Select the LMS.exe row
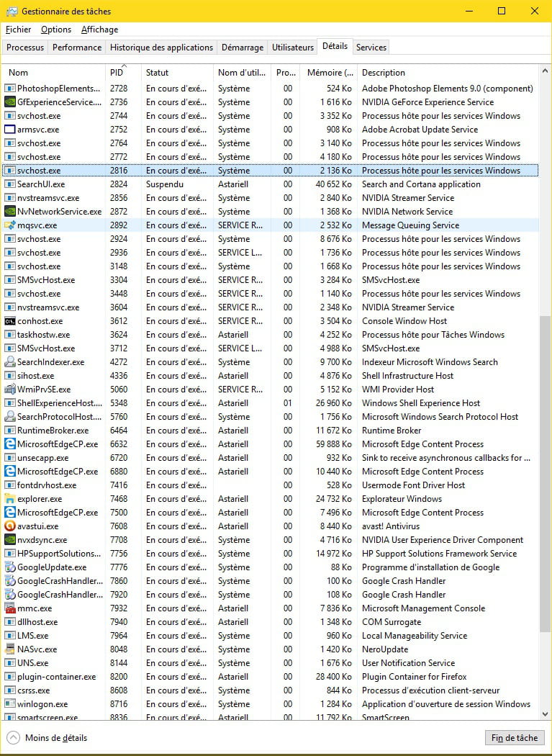 click(270, 636)
